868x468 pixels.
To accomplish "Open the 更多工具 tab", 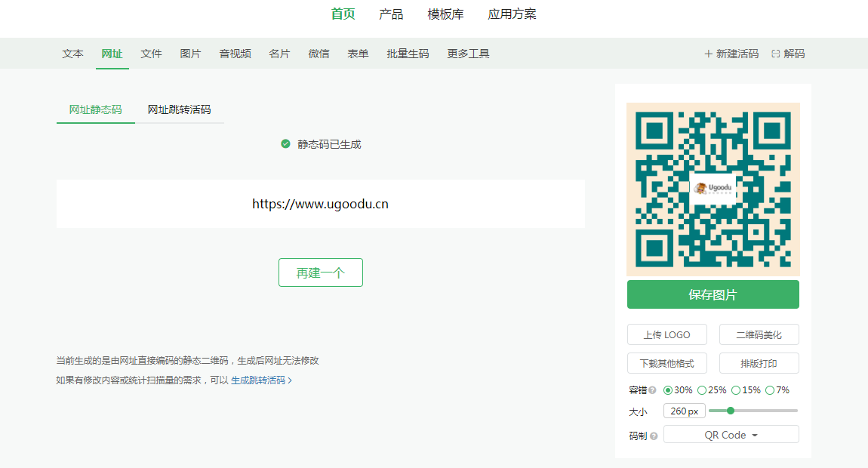I will pyautogui.click(x=468, y=54).
